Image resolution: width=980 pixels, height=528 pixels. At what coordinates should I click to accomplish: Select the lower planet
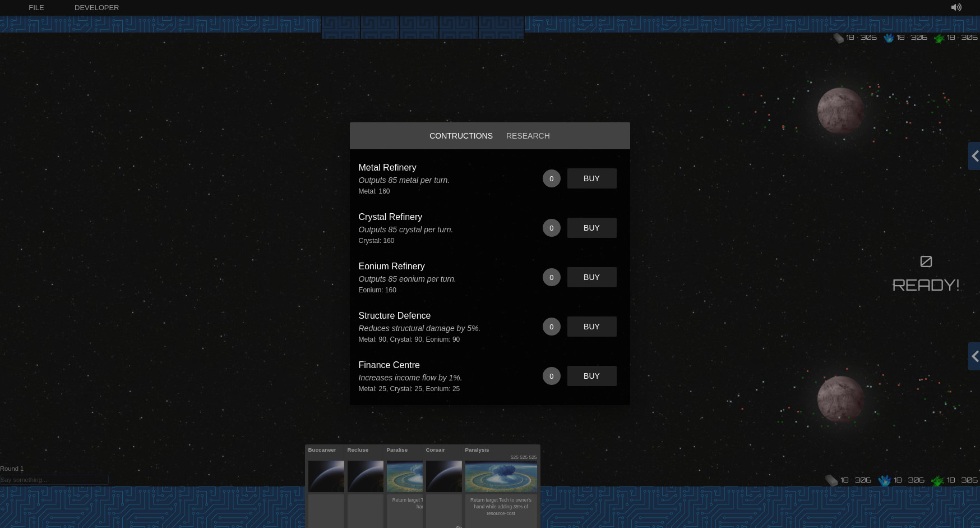pos(840,399)
